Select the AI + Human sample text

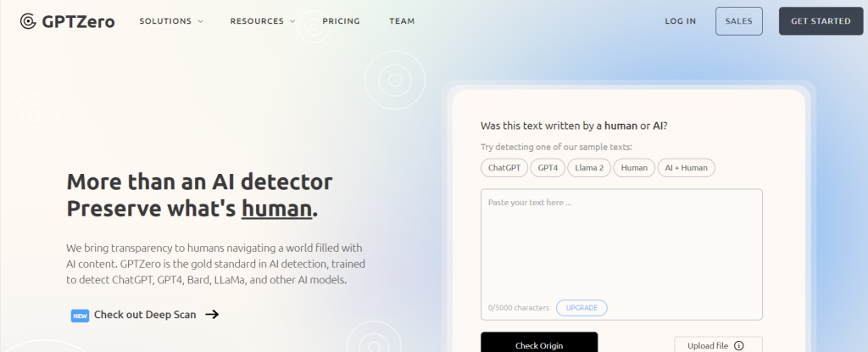pyautogui.click(x=687, y=168)
